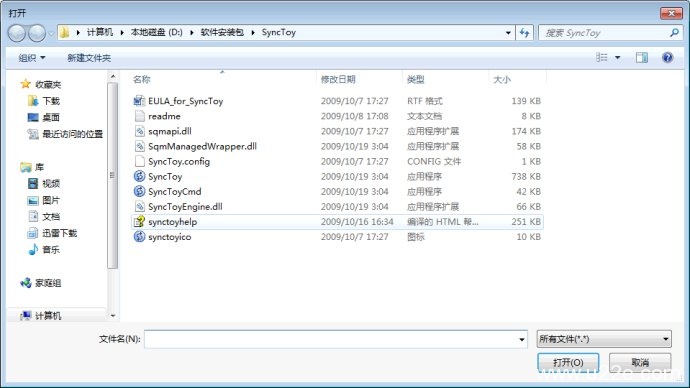Image resolution: width=690 pixels, height=388 pixels.
Task: Select 收藏夹 in navigation pane
Action: pyautogui.click(x=48, y=84)
